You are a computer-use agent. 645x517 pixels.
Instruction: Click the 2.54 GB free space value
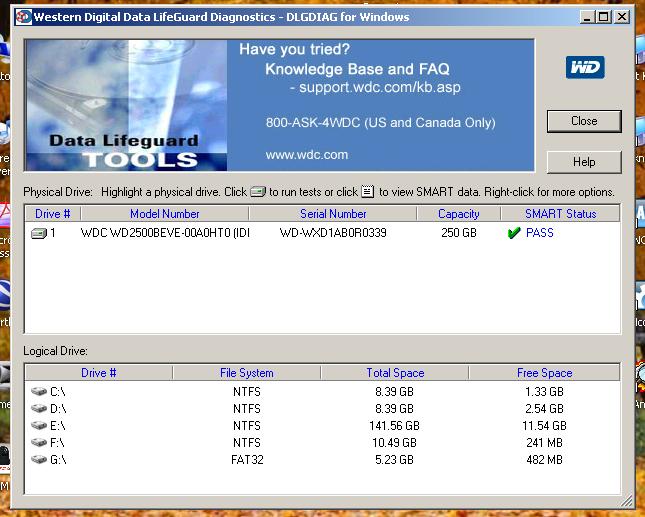click(544, 409)
